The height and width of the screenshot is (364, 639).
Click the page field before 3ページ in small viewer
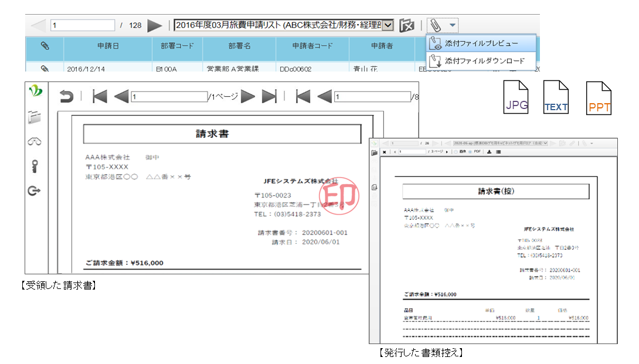(x=412, y=152)
